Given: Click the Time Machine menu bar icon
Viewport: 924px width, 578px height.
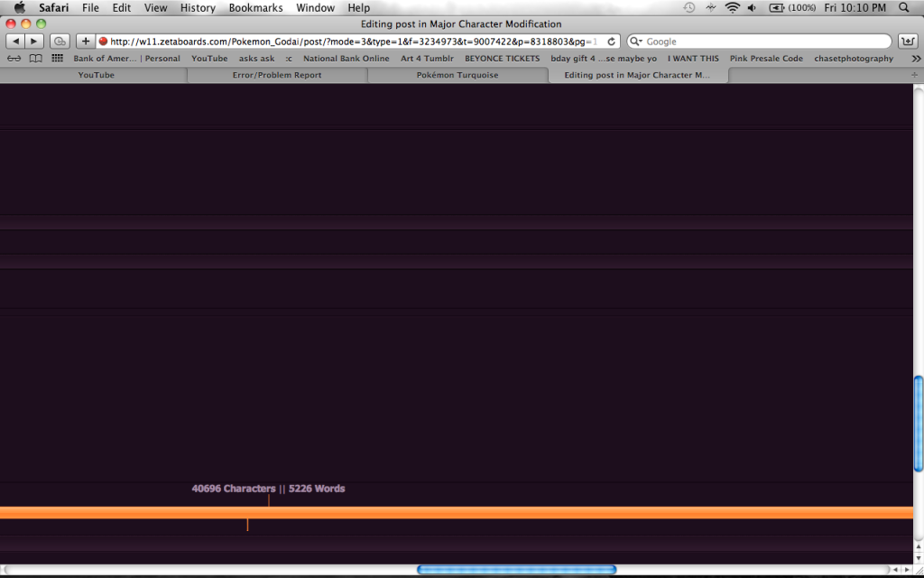Looking at the screenshot, I should pyautogui.click(x=689, y=8).
